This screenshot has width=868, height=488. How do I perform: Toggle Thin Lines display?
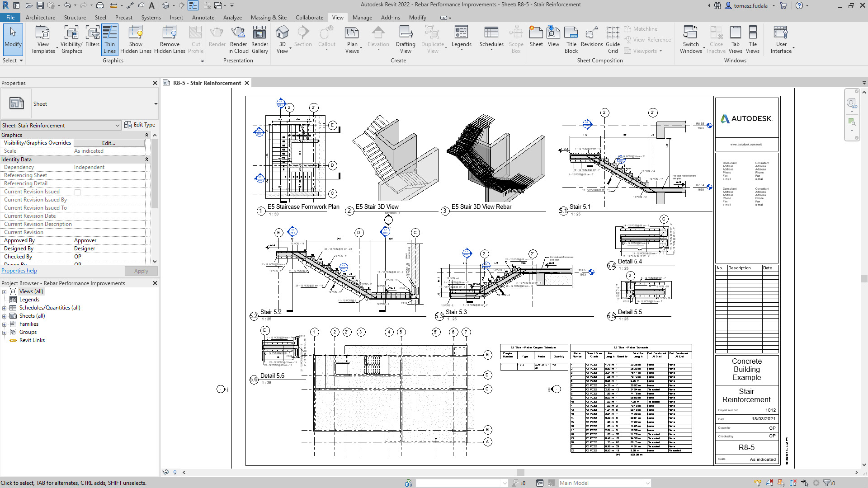coord(109,40)
